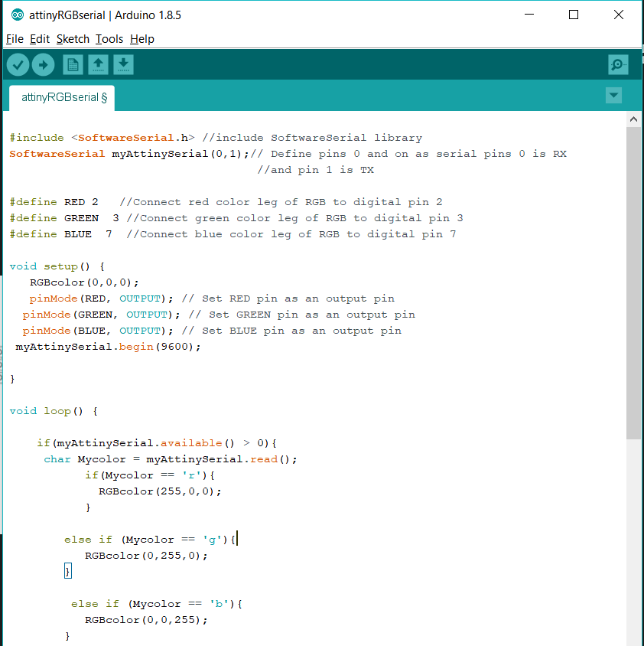
Task: Open the Tools menu
Action: pos(109,39)
